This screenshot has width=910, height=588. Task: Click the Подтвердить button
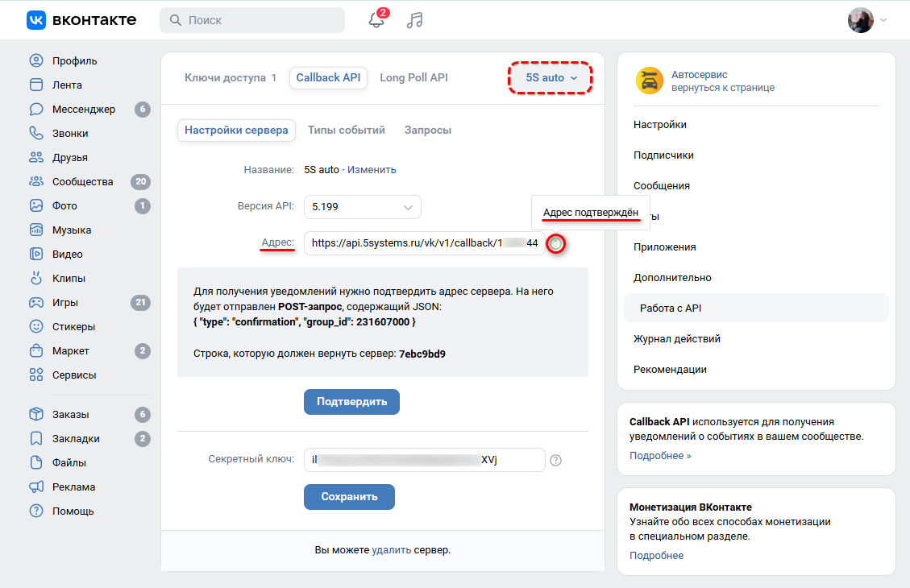click(351, 401)
